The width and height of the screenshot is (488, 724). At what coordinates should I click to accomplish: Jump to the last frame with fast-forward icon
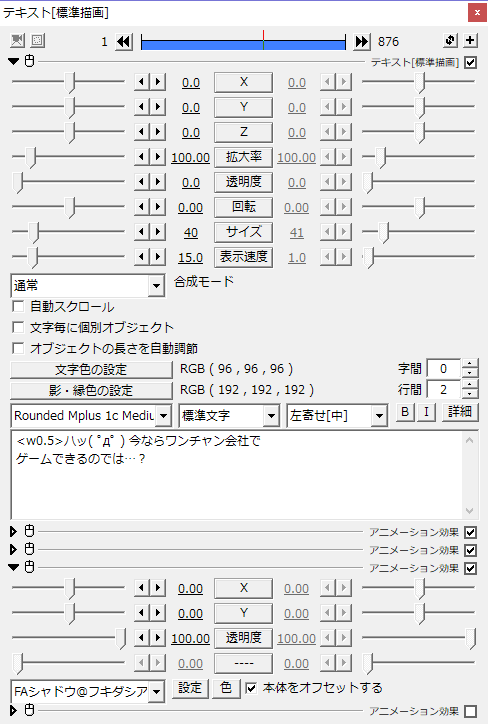click(x=362, y=42)
